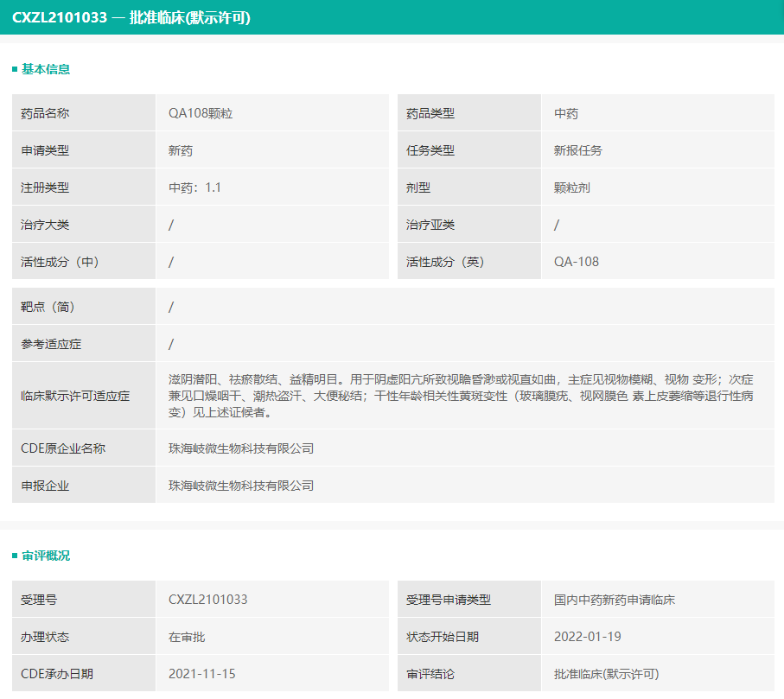This screenshot has height=699, width=784.
Task: Click the status start date 2022-01-19
Action: point(588,637)
